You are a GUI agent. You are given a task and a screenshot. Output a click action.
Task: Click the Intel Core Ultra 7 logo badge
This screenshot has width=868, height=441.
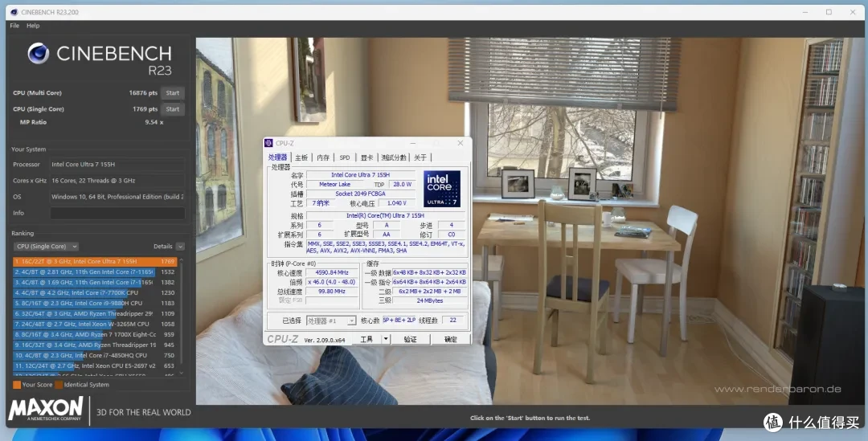[442, 189]
